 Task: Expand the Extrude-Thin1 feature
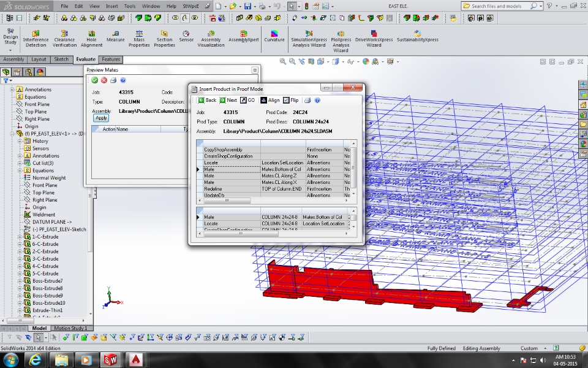(20, 310)
